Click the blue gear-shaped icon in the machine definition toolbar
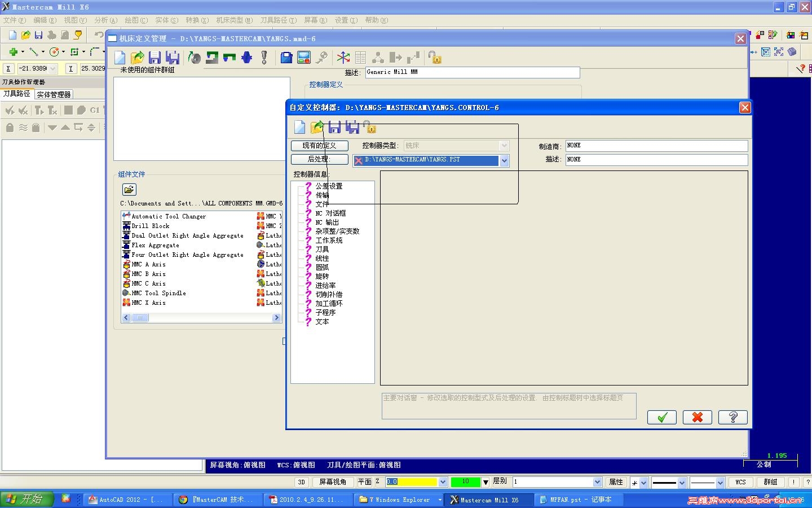 246,58
